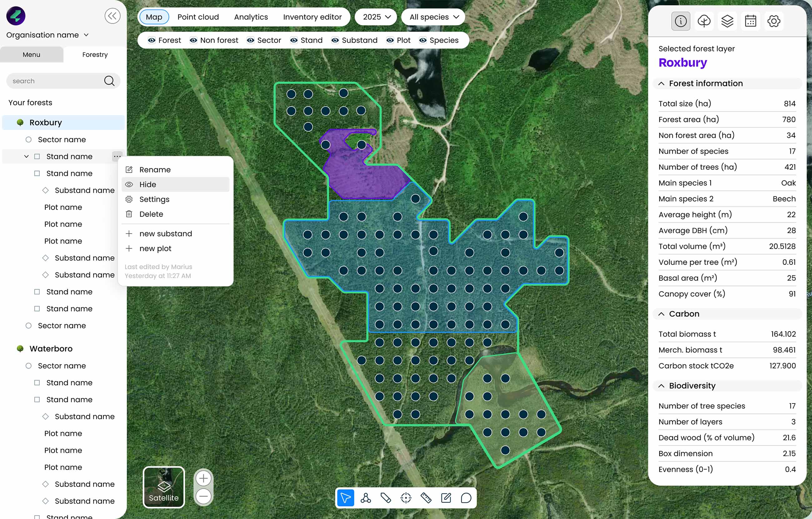Collapse the left sidebar with double chevron
812x519 pixels.
click(112, 16)
